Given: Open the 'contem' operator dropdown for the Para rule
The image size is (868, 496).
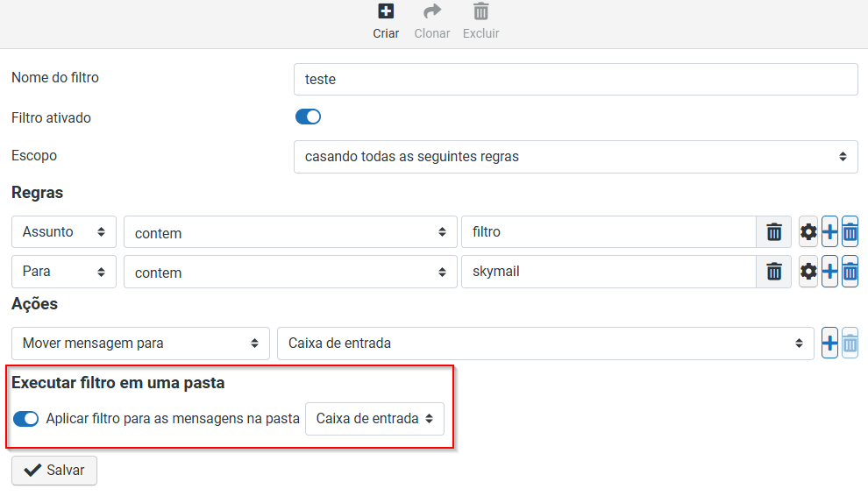Looking at the screenshot, I should [x=290, y=272].
